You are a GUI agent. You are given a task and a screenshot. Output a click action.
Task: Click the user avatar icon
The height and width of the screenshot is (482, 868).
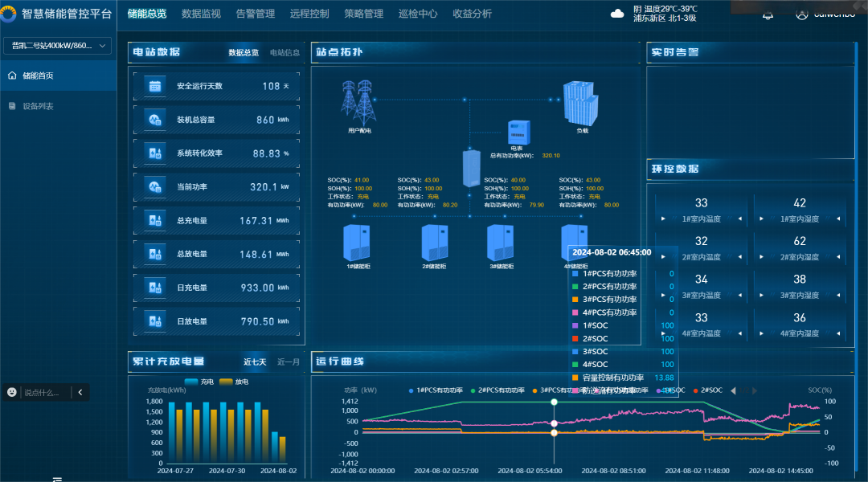pos(801,14)
